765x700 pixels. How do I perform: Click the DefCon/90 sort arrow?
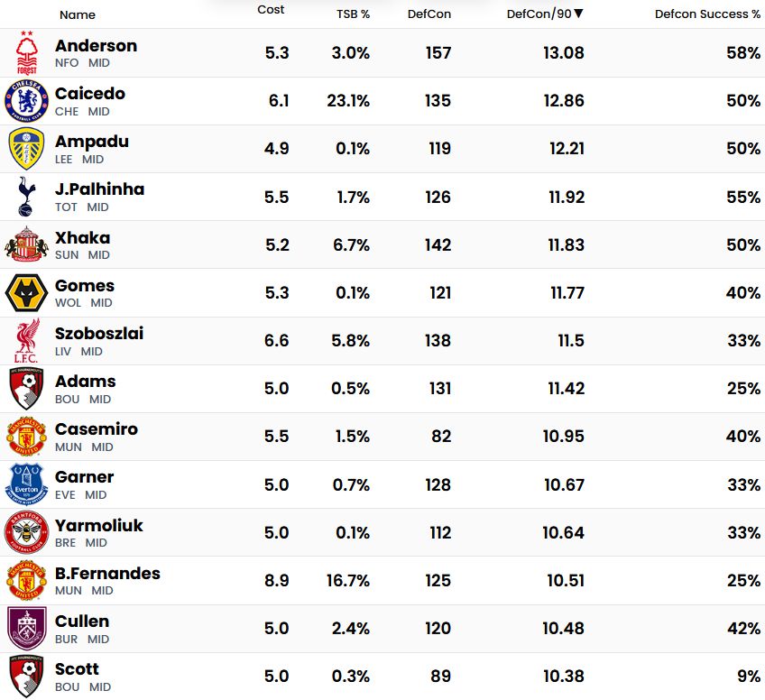click(578, 14)
